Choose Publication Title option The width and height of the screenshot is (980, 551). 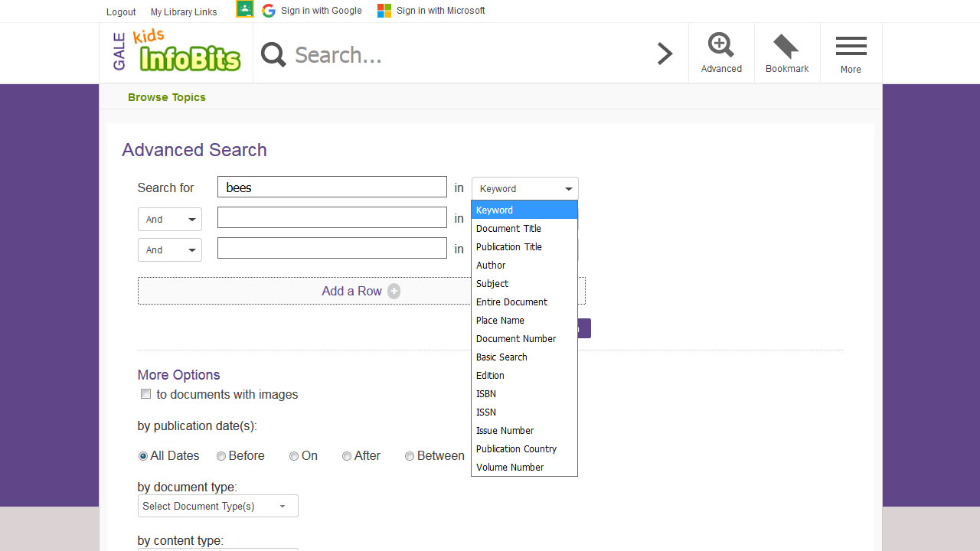524,246
